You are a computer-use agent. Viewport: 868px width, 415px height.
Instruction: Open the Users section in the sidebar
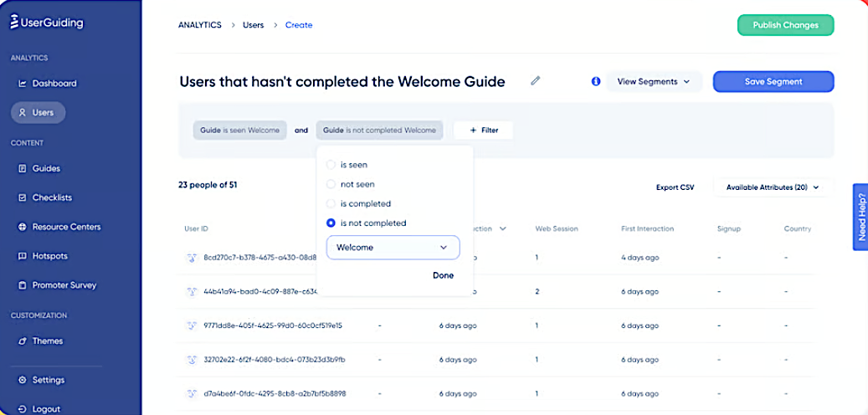click(38, 112)
